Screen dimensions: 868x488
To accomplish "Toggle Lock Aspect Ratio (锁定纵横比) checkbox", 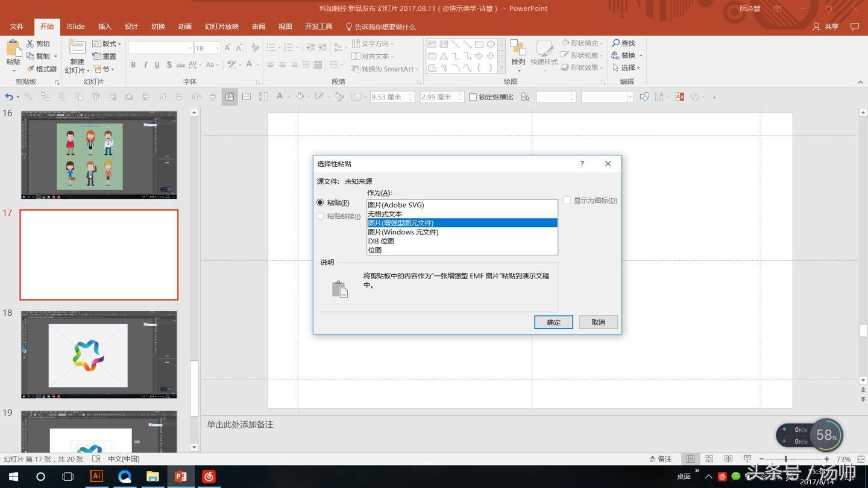I will pyautogui.click(x=473, y=97).
